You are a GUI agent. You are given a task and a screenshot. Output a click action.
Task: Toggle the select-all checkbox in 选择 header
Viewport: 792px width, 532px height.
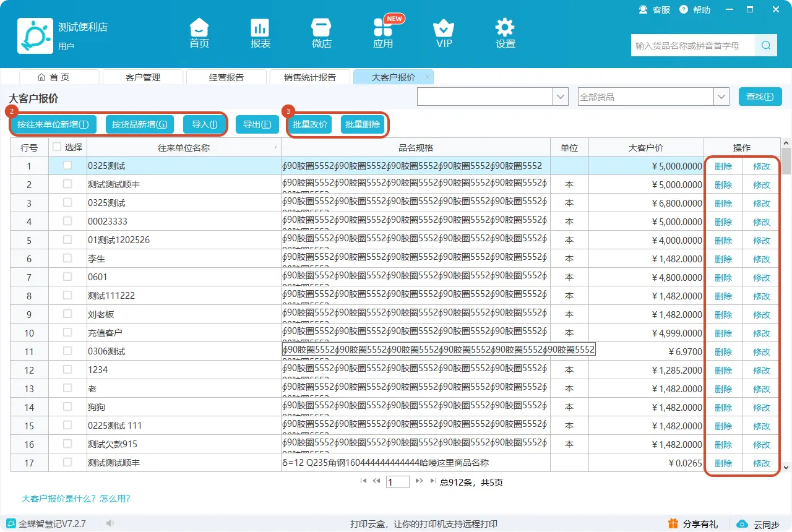[57, 147]
